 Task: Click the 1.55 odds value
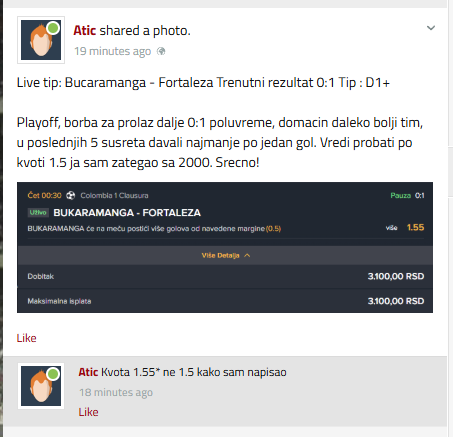coord(415,228)
